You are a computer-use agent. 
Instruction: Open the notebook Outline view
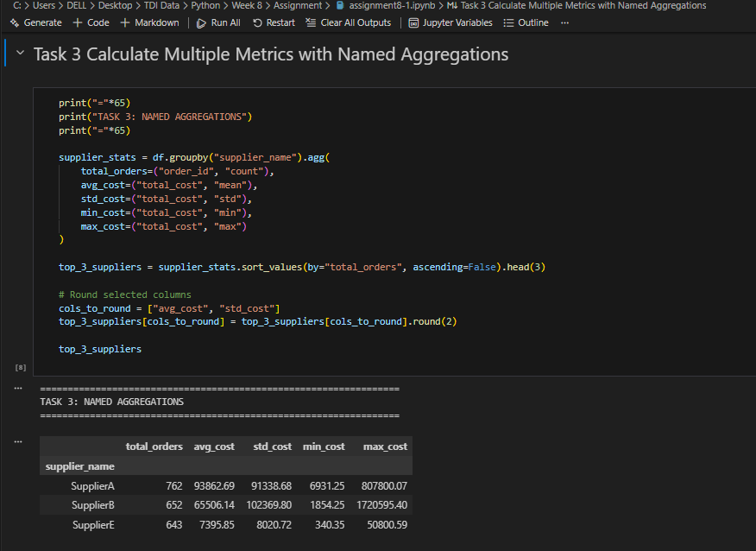click(526, 22)
